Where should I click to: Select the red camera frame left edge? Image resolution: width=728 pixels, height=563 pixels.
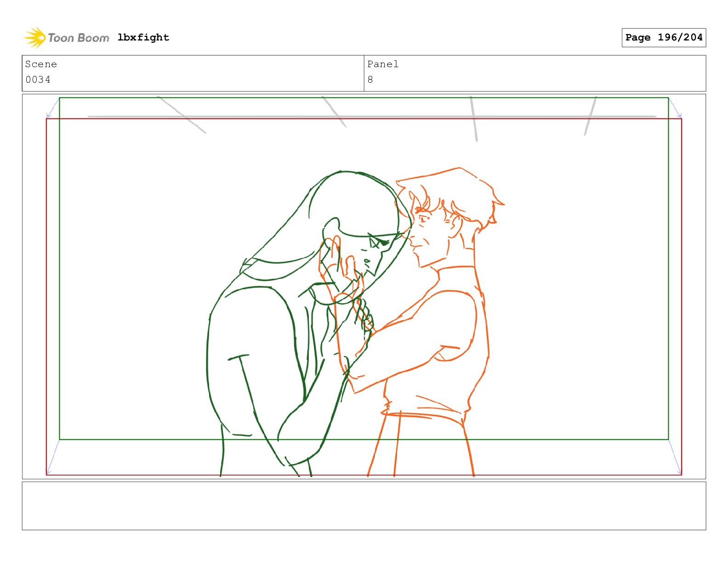46,297
